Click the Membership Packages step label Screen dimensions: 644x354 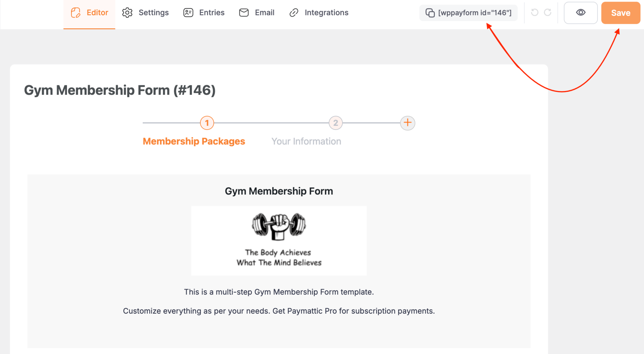[x=194, y=141]
